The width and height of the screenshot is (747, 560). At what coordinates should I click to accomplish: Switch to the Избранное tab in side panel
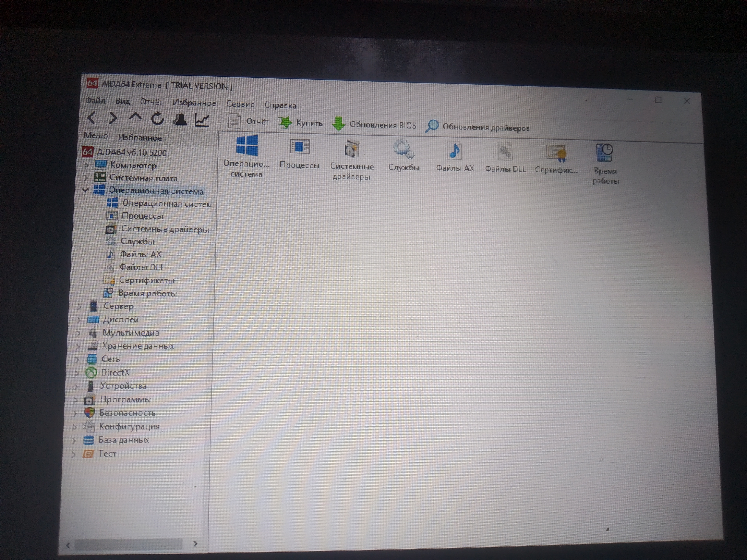tap(140, 138)
